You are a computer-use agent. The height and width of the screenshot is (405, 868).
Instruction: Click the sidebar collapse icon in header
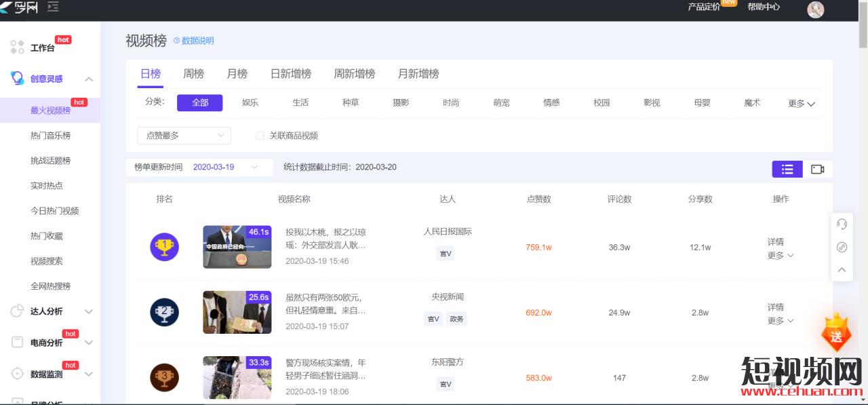53,7
